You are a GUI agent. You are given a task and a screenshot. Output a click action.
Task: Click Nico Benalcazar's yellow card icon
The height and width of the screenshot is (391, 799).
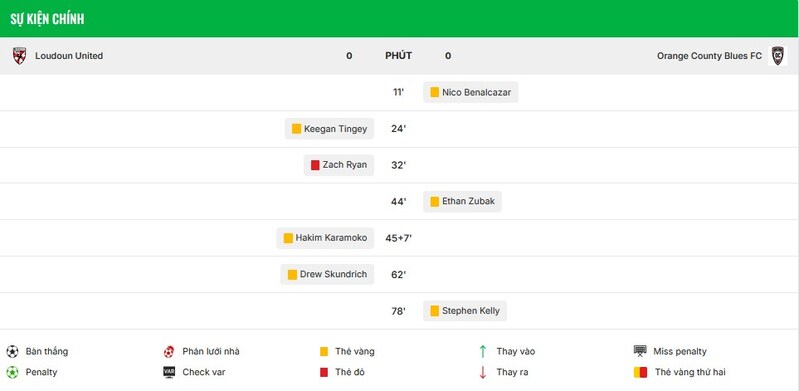(435, 92)
